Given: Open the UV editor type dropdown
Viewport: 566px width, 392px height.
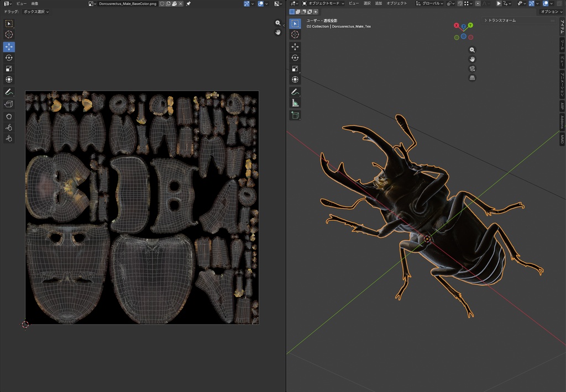Looking at the screenshot, I should click(8, 4).
